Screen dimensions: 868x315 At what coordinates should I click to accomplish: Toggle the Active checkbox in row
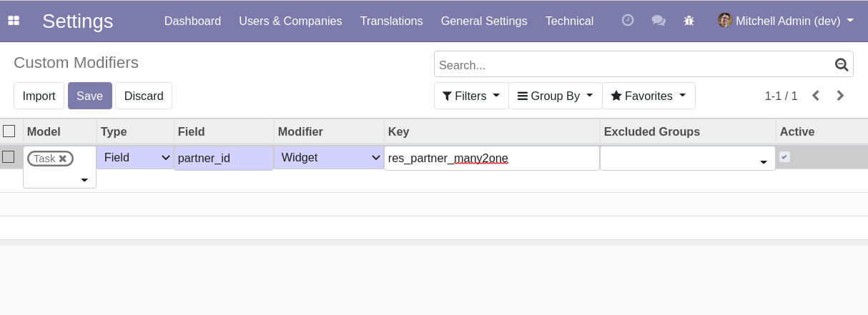[x=784, y=156]
